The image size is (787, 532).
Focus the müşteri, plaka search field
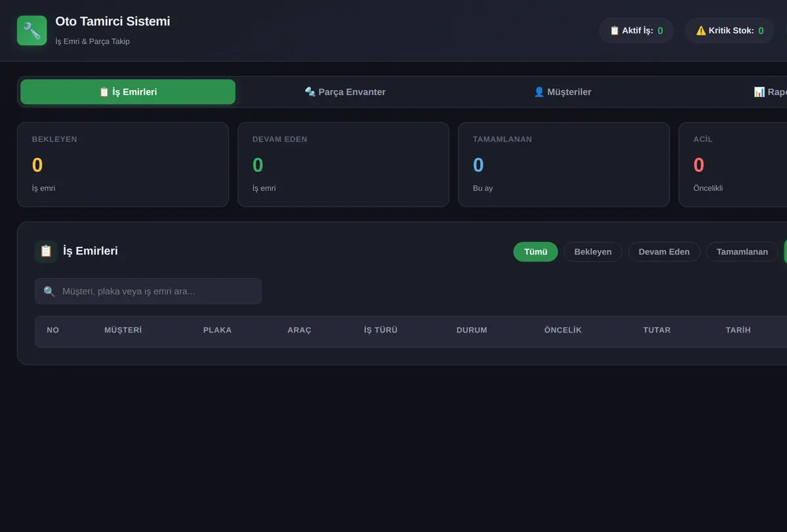click(148, 291)
